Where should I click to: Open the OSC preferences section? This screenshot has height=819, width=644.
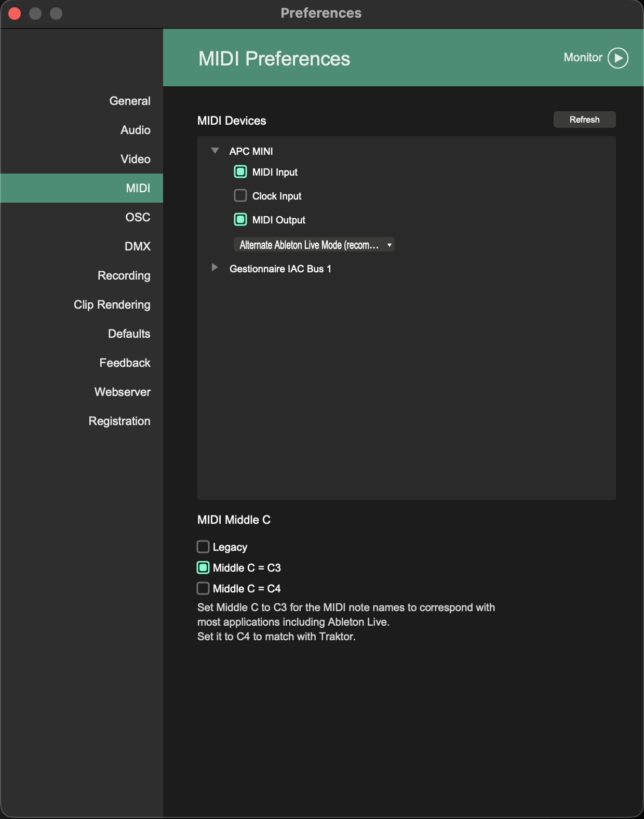pos(138,217)
